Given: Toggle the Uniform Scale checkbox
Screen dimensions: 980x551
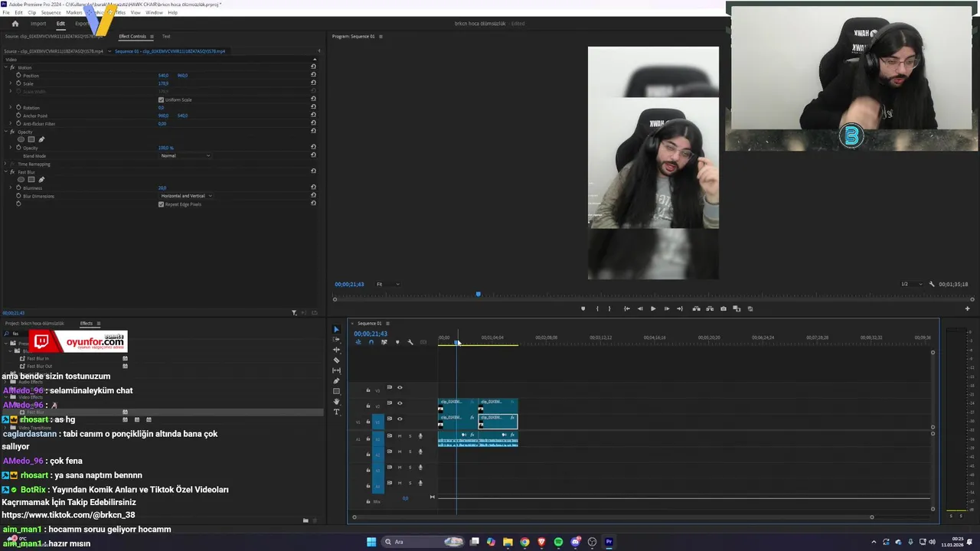Looking at the screenshot, I should tap(161, 99).
